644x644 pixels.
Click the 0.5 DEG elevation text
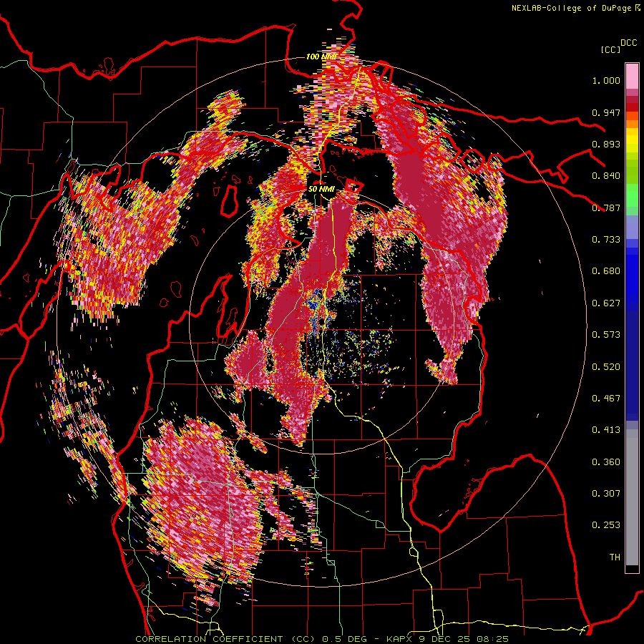pos(346,639)
